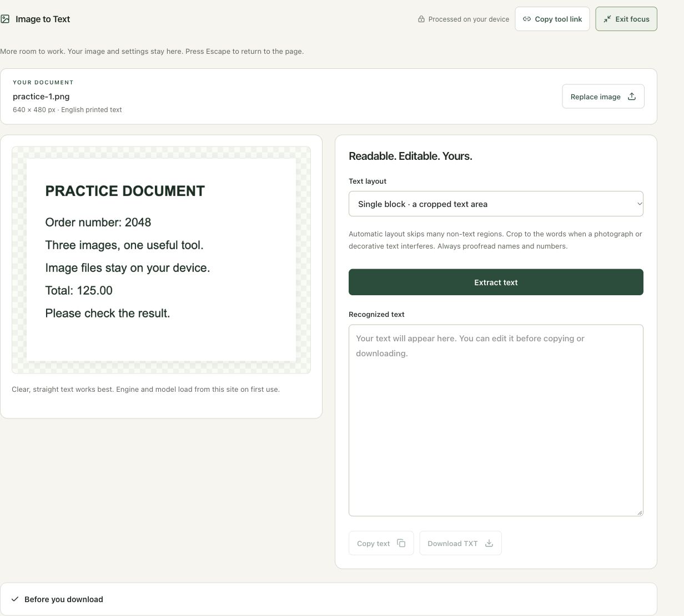This screenshot has height=616, width=684.
Task: Click the Automatic layout skips help text
Action: [x=495, y=240]
